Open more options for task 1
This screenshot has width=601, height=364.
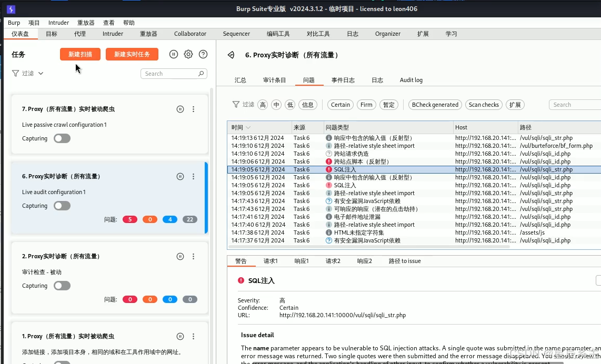[x=194, y=337]
